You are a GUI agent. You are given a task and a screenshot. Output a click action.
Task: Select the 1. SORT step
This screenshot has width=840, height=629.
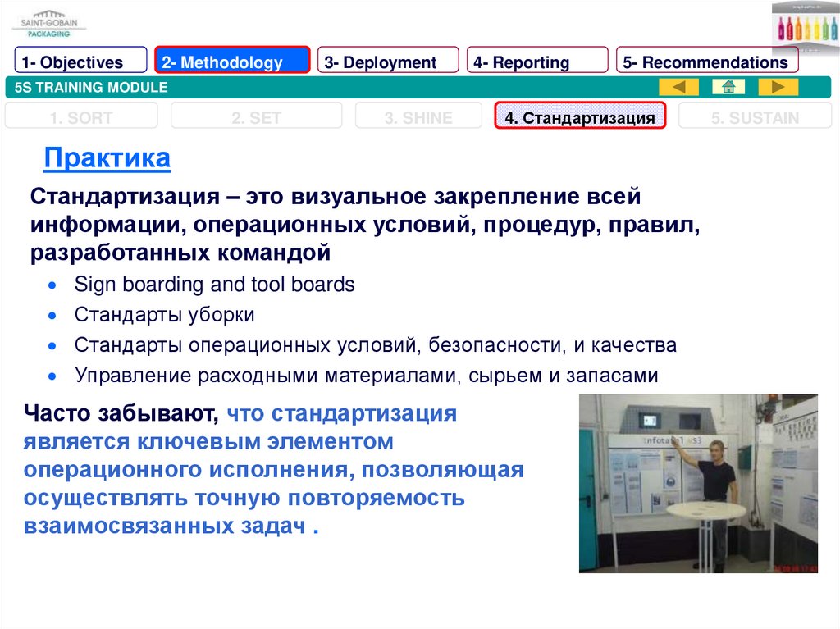tap(83, 117)
